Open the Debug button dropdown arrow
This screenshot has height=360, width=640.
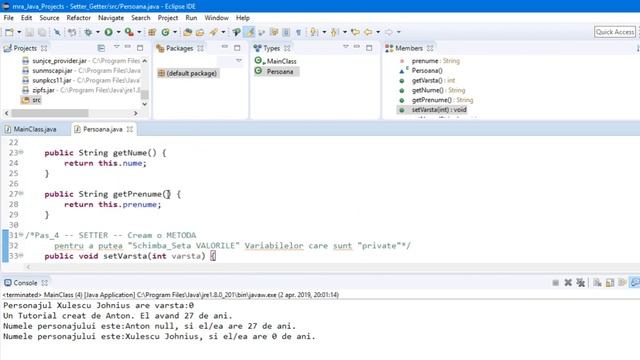[x=98, y=32]
